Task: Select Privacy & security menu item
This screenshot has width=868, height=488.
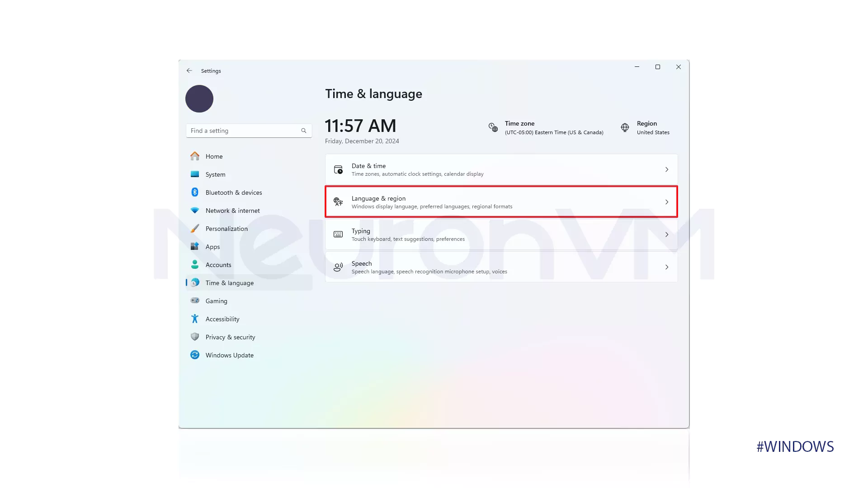Action: click(x=230, y=337)
